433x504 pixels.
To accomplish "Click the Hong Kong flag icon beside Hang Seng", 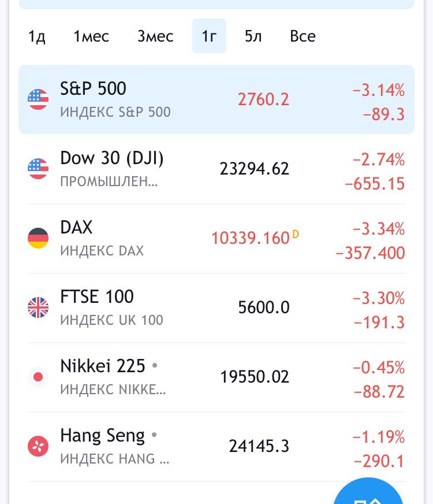I will [x=38, y=446].
